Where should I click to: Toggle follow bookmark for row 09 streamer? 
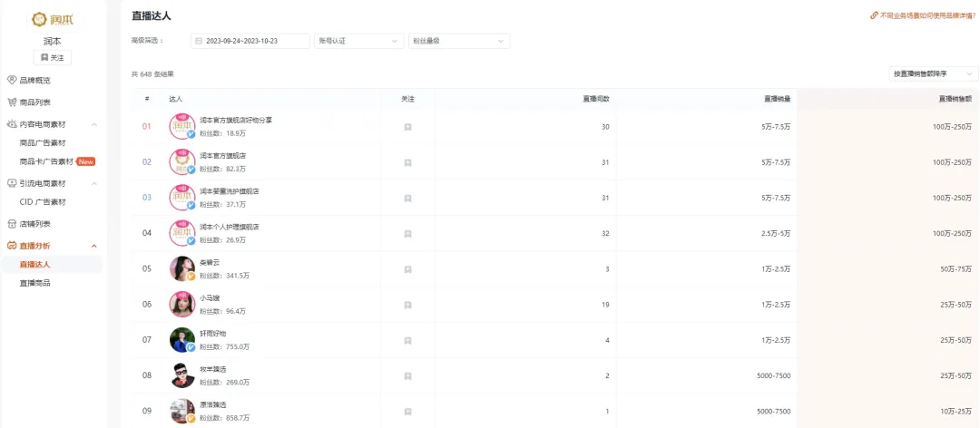tap(407, 412)
